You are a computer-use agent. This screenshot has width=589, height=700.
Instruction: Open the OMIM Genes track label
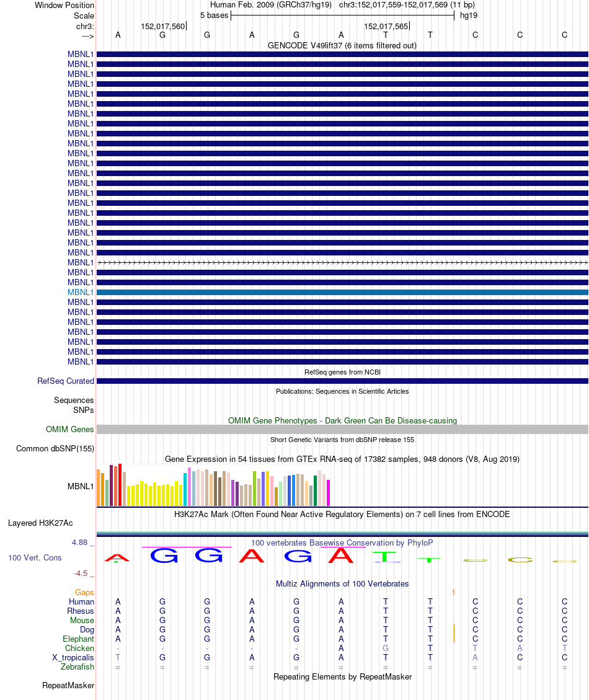click(69, 429)
